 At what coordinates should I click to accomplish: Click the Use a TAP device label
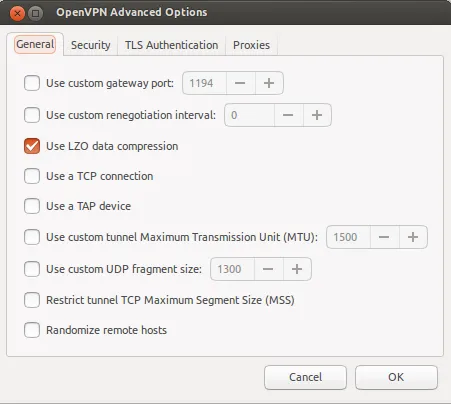click(88, 206)
